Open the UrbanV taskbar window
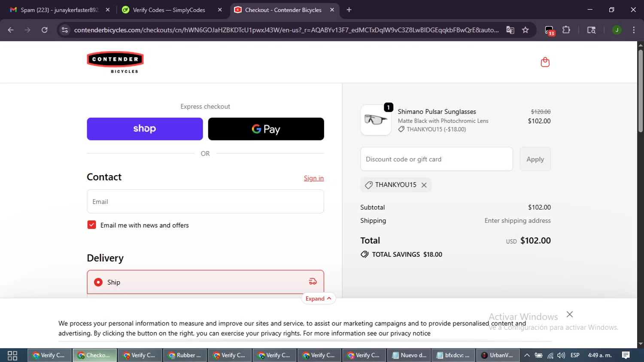 [498, 356]
